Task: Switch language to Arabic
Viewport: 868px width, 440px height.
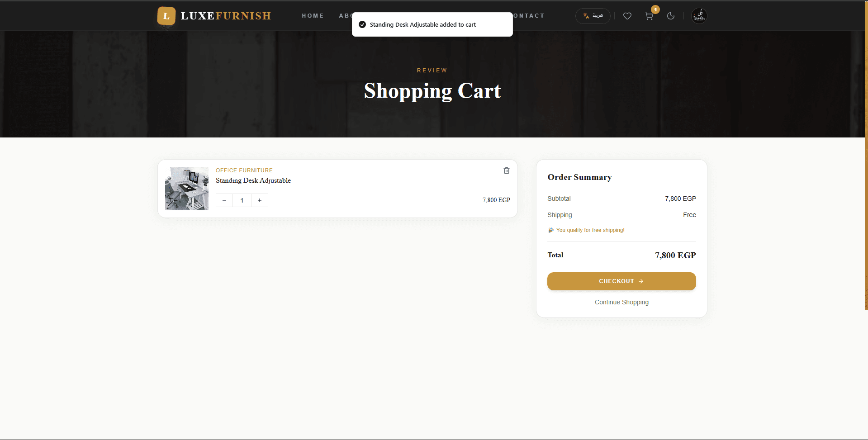Action: tap(593, 16)
